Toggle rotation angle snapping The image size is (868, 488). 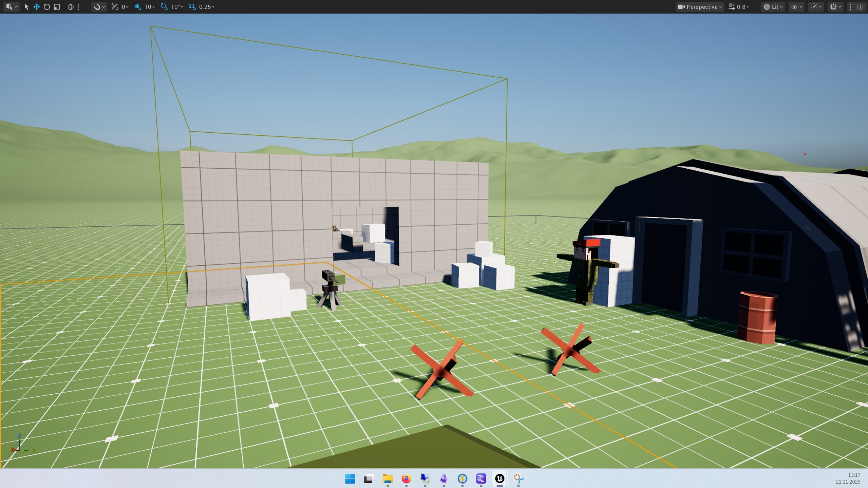coord(164,7)
